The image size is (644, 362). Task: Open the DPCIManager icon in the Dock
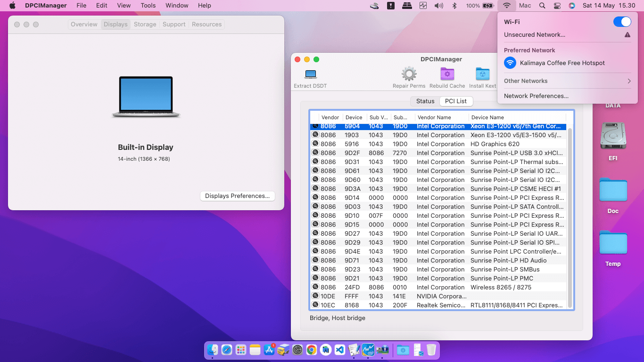tap(382, 350)
